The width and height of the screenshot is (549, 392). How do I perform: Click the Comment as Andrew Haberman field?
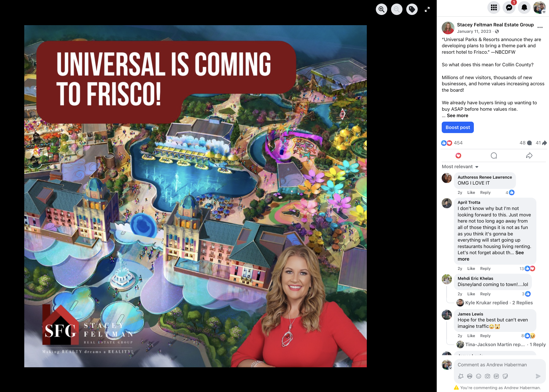pos(492,365)
